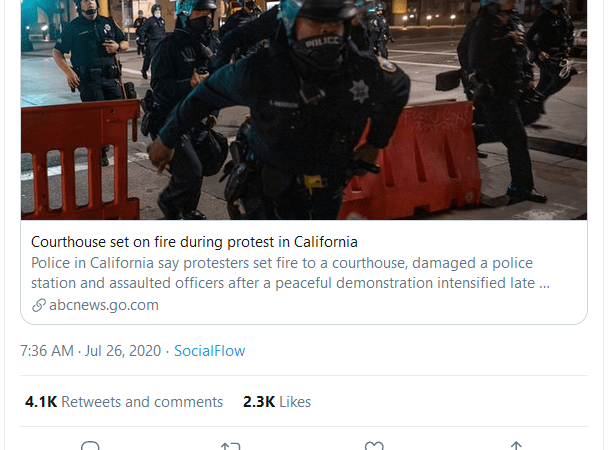
Task: Click the reply speech bubble icon
Action: (90, 446)
